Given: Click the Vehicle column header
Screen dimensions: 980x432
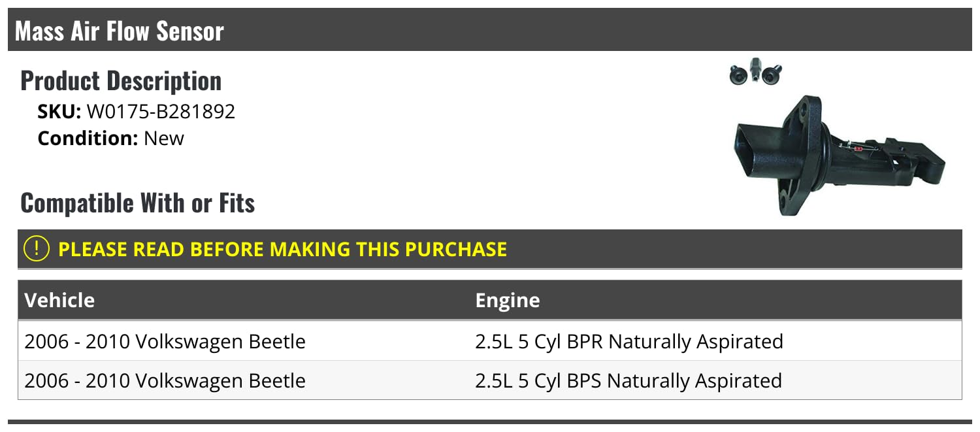Looking at the screenshot, I should pyautogui.click(x=59, y=300).
